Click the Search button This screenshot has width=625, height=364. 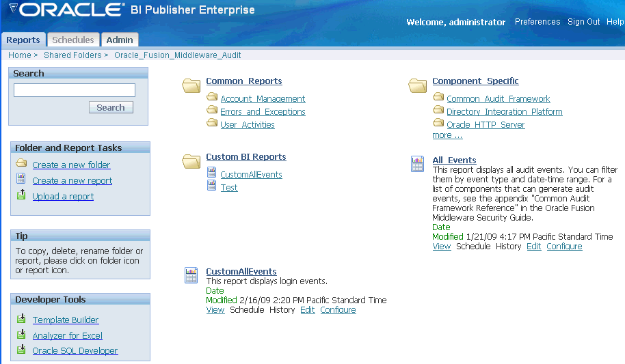pos(111,107)
